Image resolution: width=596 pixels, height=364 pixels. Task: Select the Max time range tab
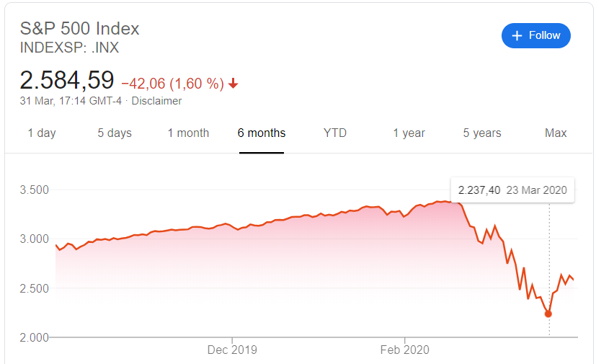556,133
